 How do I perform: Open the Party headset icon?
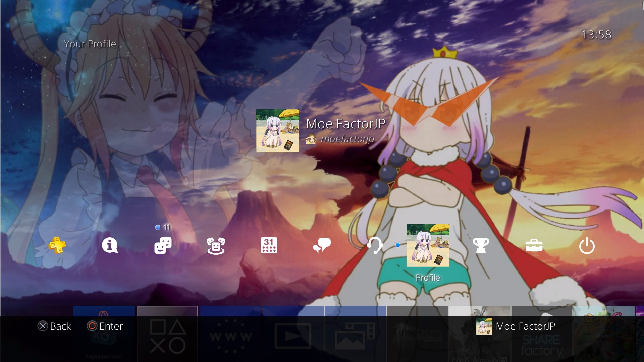click(375, 245)
